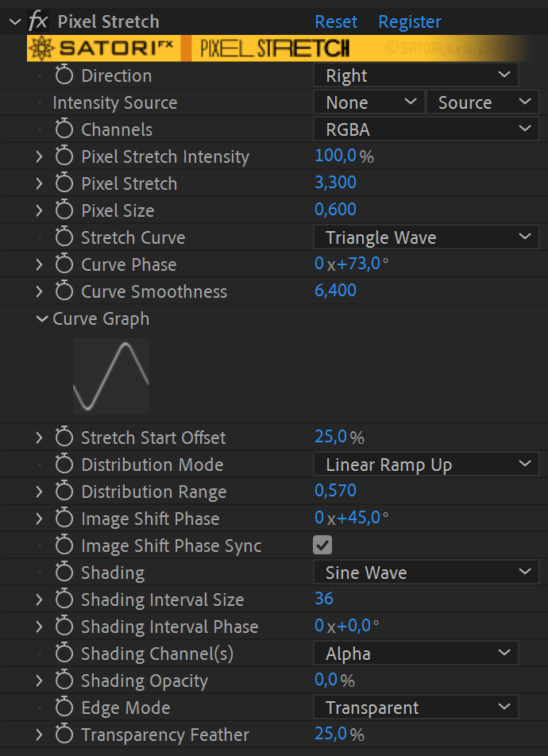
Task: Collapse the Curve Graph section
Action: pyautogui.click(x=43, y=318)
